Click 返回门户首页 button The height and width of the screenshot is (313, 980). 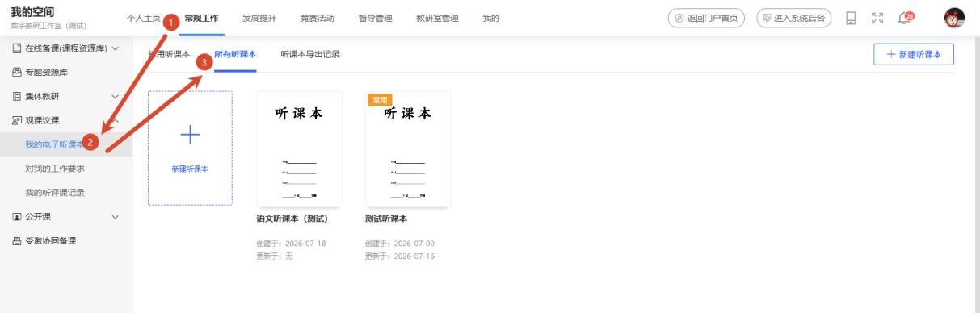pyautogui.click(x=706, y=18)
